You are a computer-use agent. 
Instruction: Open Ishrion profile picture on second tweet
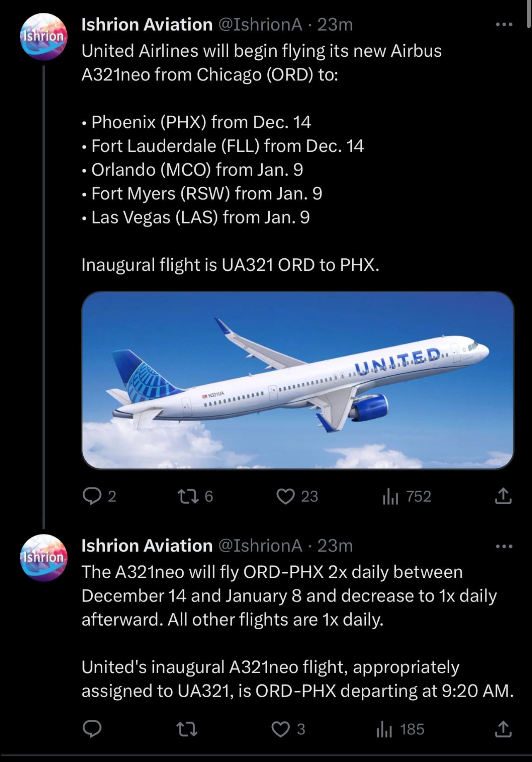(44, 558)
